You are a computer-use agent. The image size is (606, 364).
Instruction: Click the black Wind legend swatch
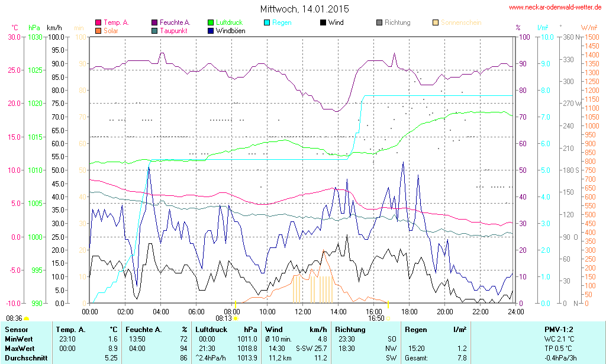click(x=323, y=22)
